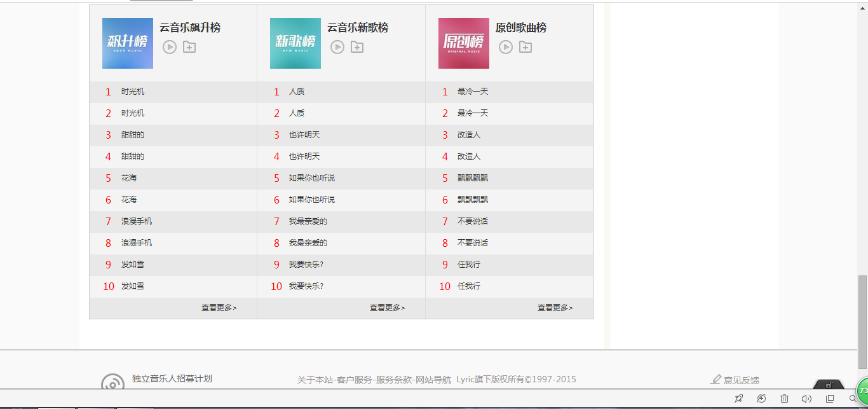Select rank 4 song 改造人
Viewport: 868px width, 409px height.
(469, 156)
